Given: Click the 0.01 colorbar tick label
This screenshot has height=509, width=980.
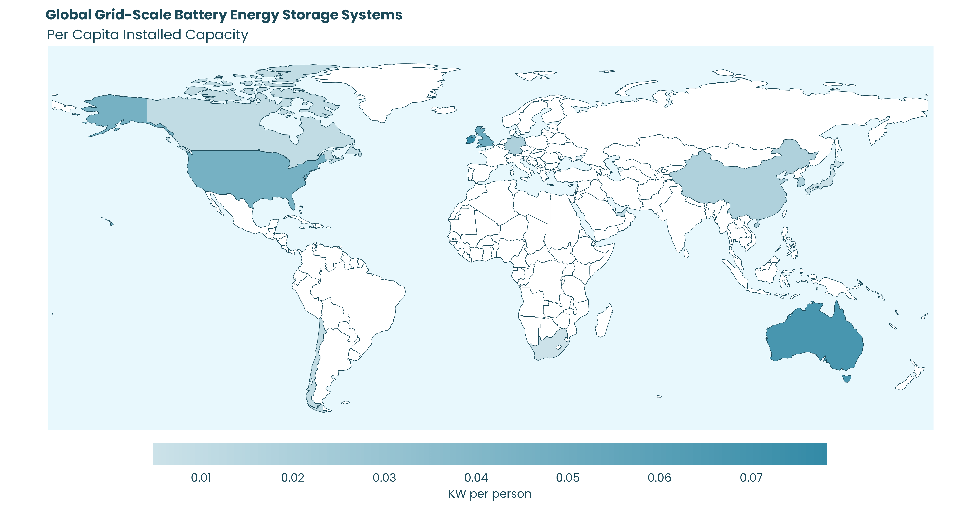Looking at the screenshot, I should (x=201, y=477).
